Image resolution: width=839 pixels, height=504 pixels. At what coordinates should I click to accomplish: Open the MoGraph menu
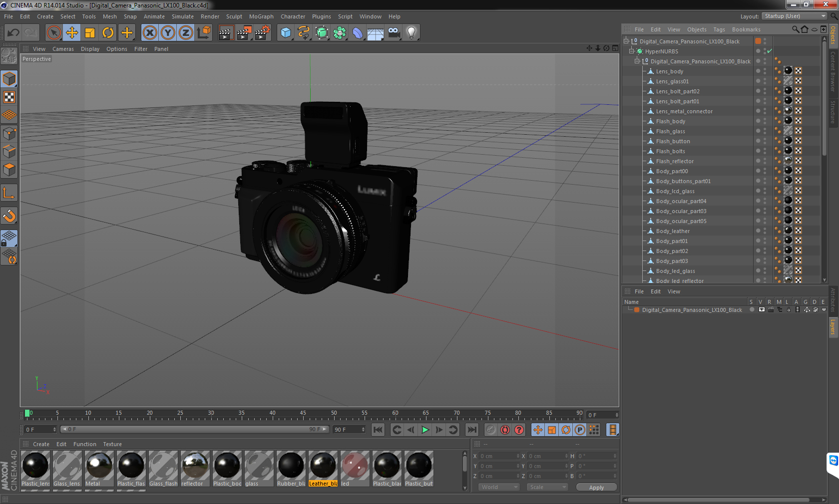pyautogui.click(x=261, y=16)
